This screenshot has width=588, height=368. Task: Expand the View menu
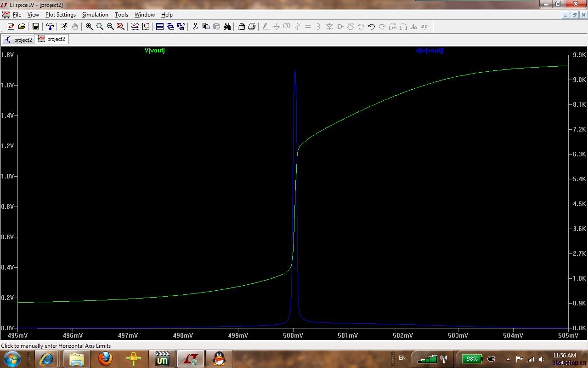tap(33, 15)
